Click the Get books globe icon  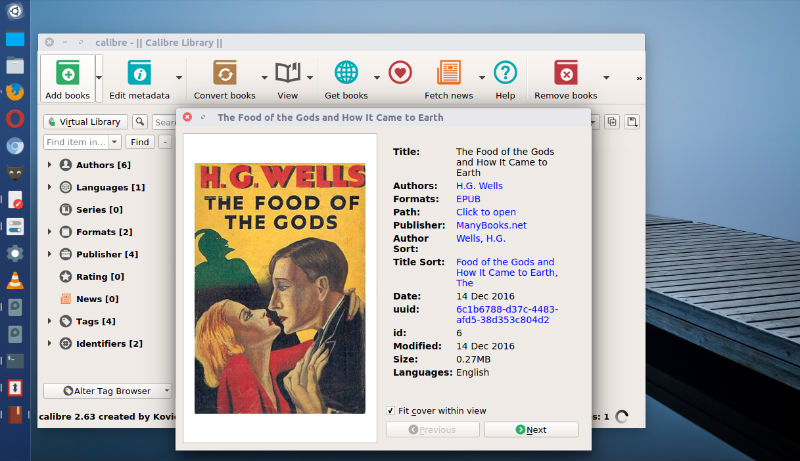coord(346,72)
